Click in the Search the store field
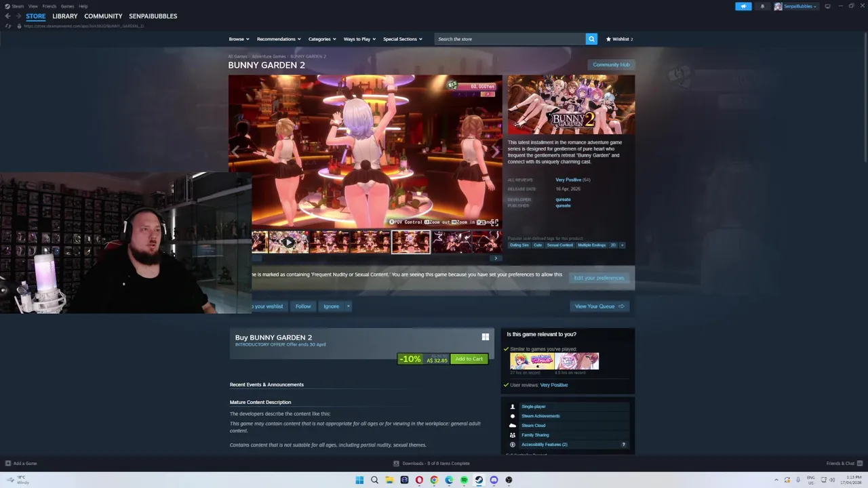The width and height of the screenshot is (868, 488). [509, 39]
